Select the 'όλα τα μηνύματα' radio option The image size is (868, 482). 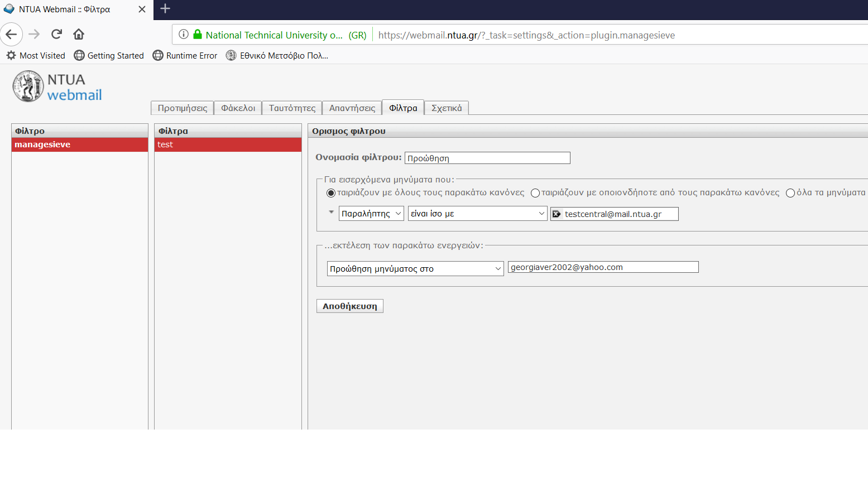790,193
